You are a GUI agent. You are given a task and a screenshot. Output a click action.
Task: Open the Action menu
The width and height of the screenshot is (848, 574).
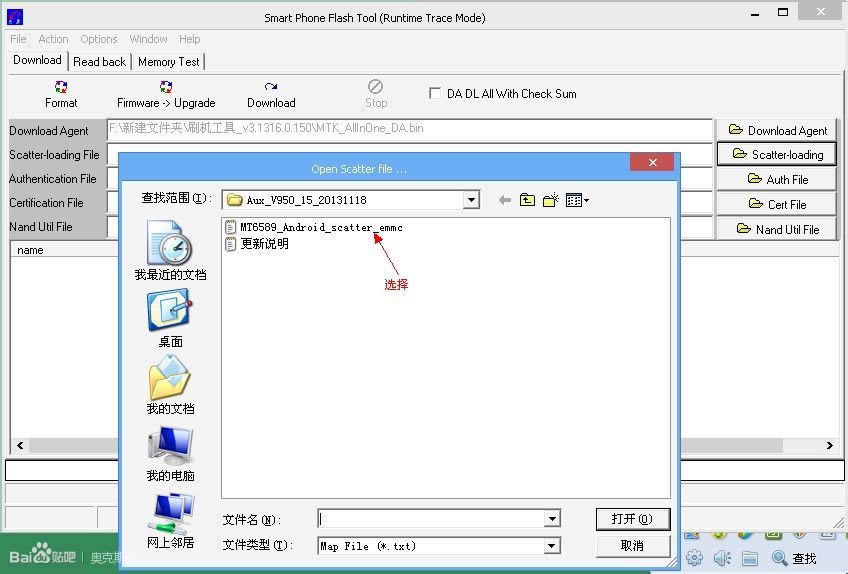tap(53, 39)
